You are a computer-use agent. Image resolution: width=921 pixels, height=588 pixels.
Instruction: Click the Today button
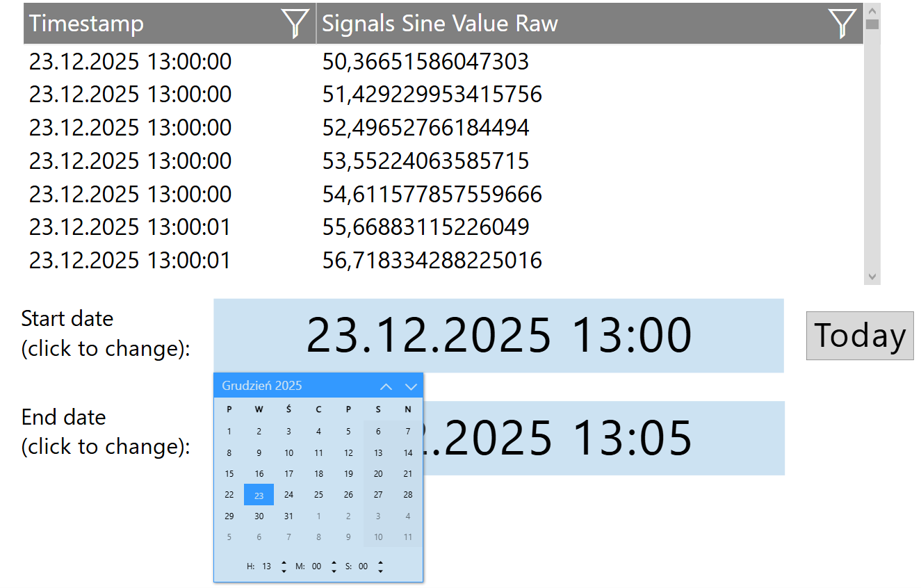click(x=859, y=336)
